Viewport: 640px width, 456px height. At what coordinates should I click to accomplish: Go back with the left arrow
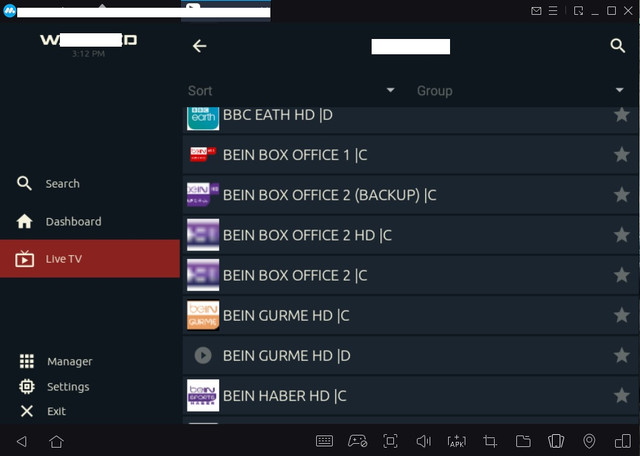(x=199, y=46)
